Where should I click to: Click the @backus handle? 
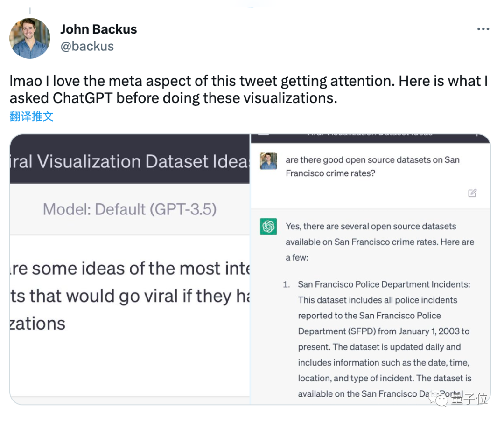pos(87,46)
